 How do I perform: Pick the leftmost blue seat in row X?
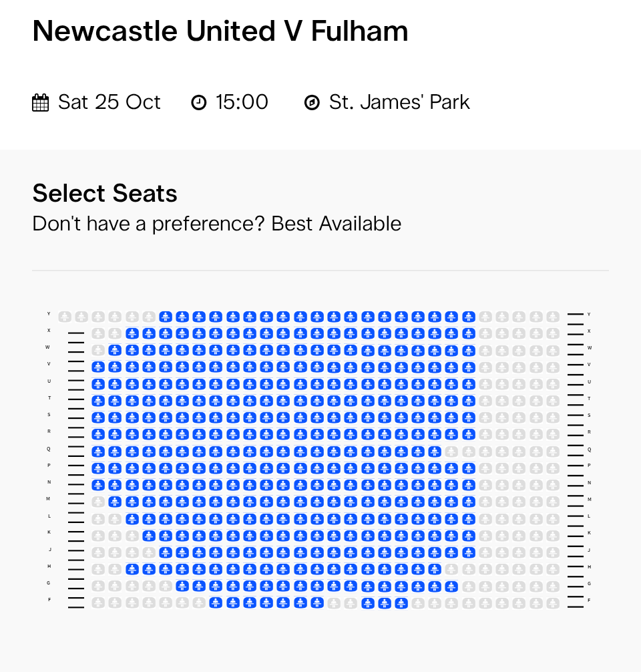[132, 333]
